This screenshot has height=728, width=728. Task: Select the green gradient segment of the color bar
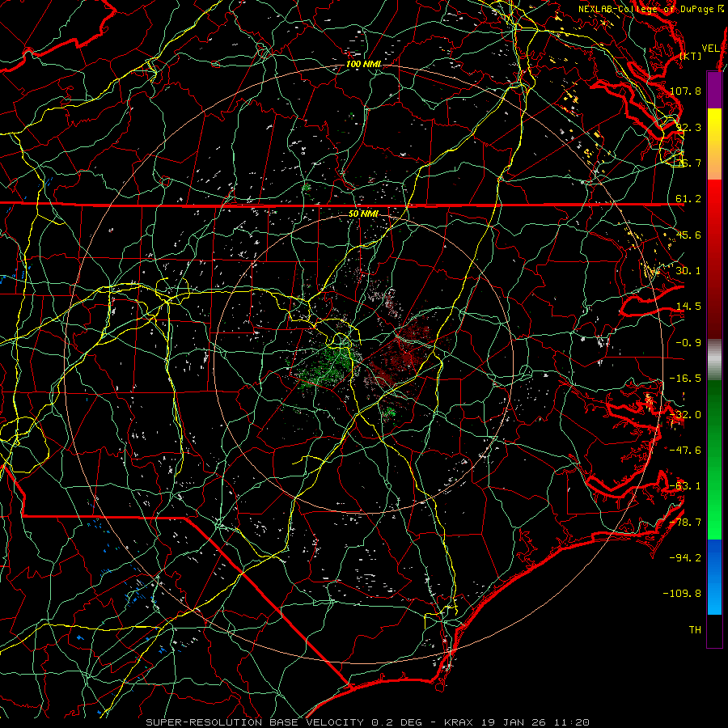pyautogui.click(x=714, y=459)
